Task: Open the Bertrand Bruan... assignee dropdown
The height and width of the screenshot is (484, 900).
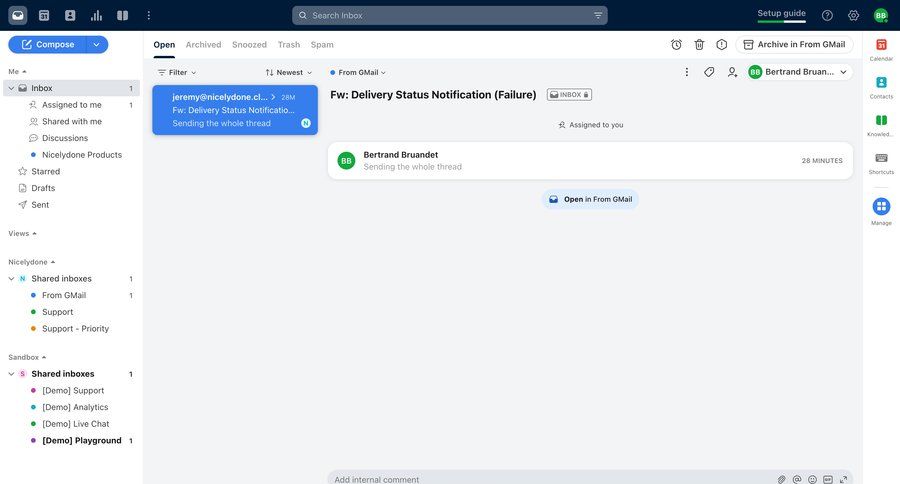Action: 799,72
